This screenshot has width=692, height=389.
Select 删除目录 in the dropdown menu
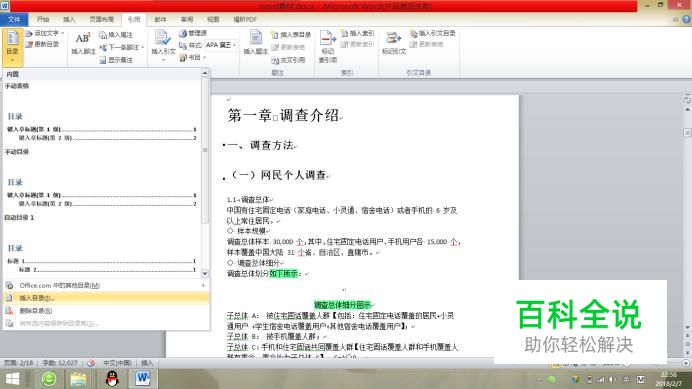click(x=106, y=311)
